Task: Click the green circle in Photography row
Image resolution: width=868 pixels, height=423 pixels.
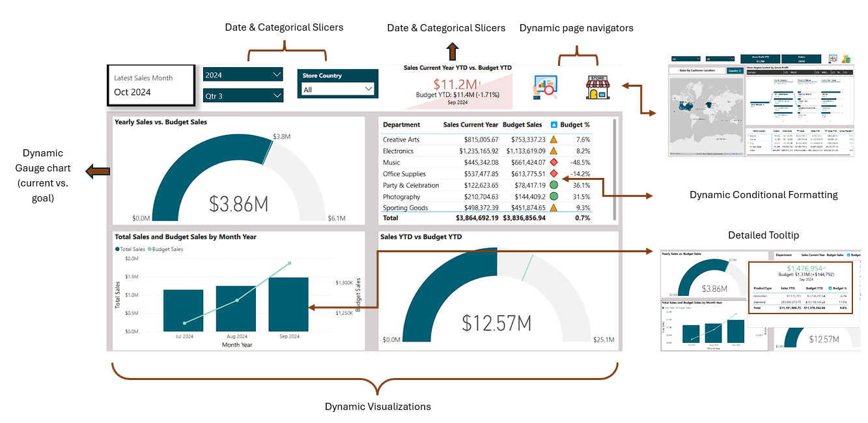Action: (554, 196)
